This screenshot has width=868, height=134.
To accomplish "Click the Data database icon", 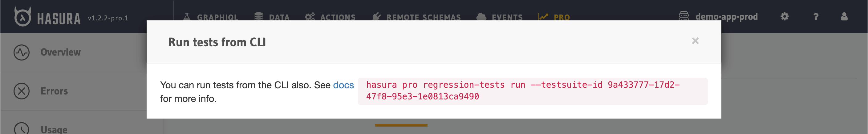I will point(258,17).
